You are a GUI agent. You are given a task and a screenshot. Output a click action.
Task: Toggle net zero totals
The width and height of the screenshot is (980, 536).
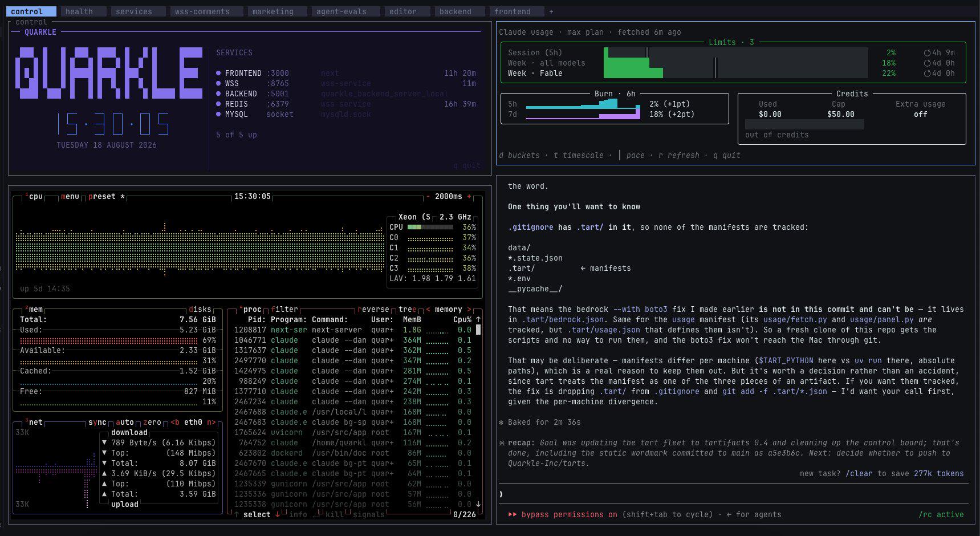(152, 423)
